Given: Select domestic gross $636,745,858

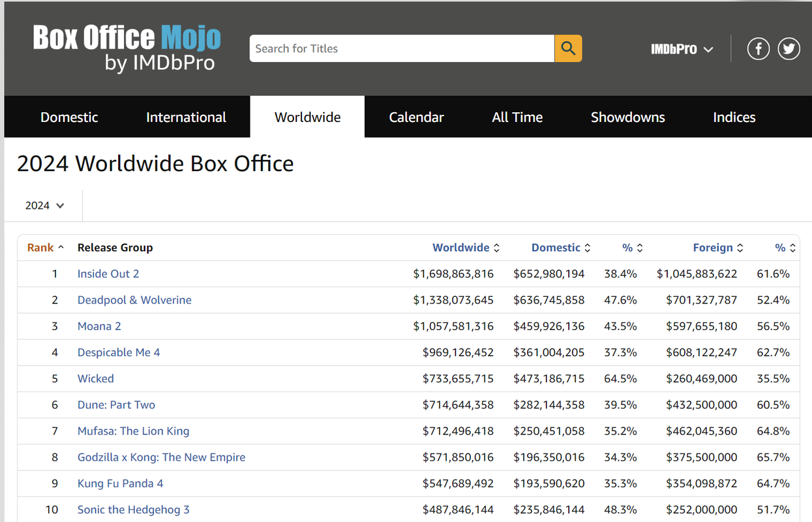Looking at the screenshot, I should [549, 300].
